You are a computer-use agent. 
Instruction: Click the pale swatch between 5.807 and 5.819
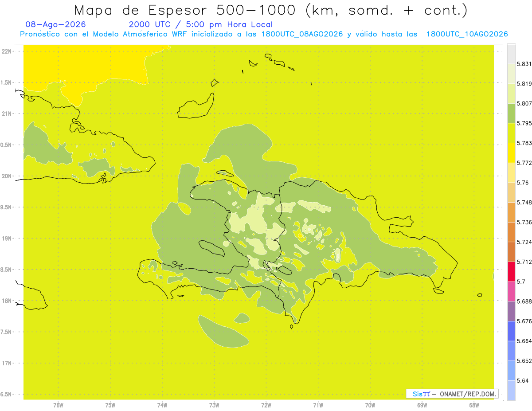(511, 94)
